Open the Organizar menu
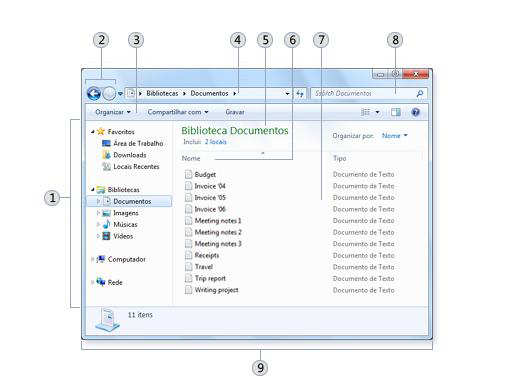Viewport: 528px width, 385px height. pyautogui.click(x=113, y=112)
